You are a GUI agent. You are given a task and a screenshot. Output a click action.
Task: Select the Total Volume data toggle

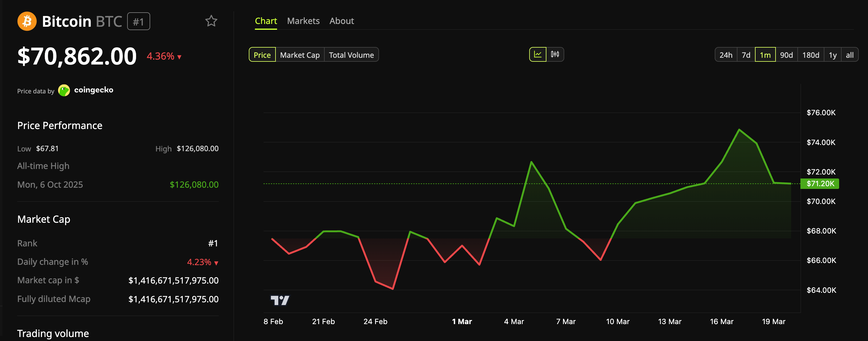[x=351, y=55]
